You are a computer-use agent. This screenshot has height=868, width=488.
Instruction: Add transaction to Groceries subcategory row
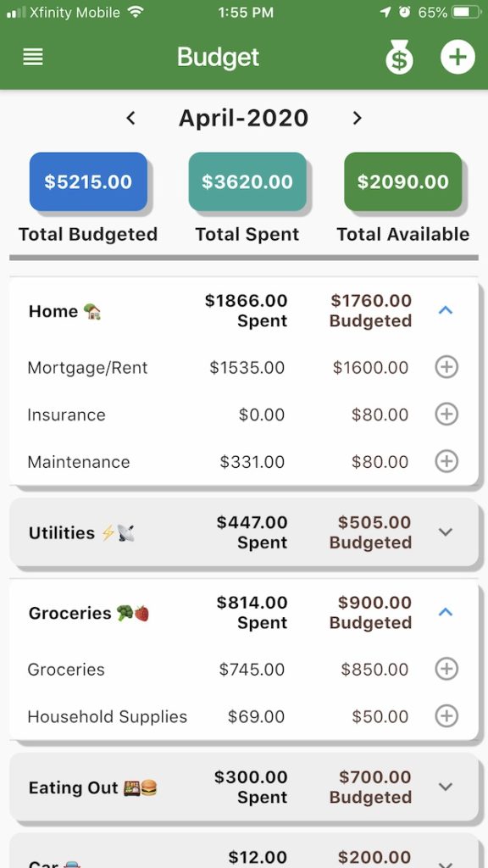pos(446,669)
